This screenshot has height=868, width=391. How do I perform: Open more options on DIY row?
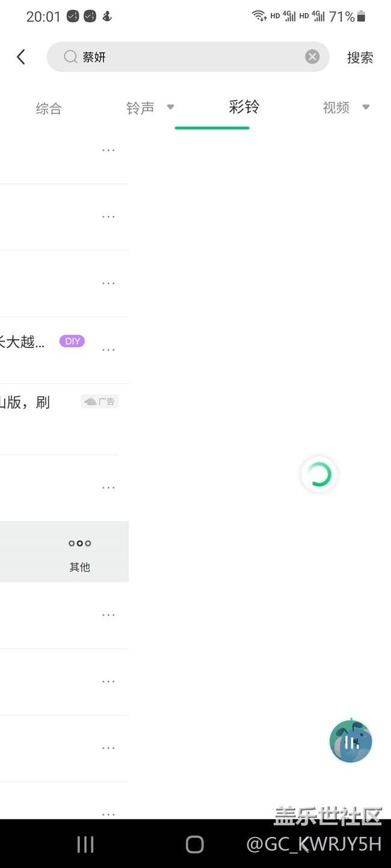pos(108,349)
